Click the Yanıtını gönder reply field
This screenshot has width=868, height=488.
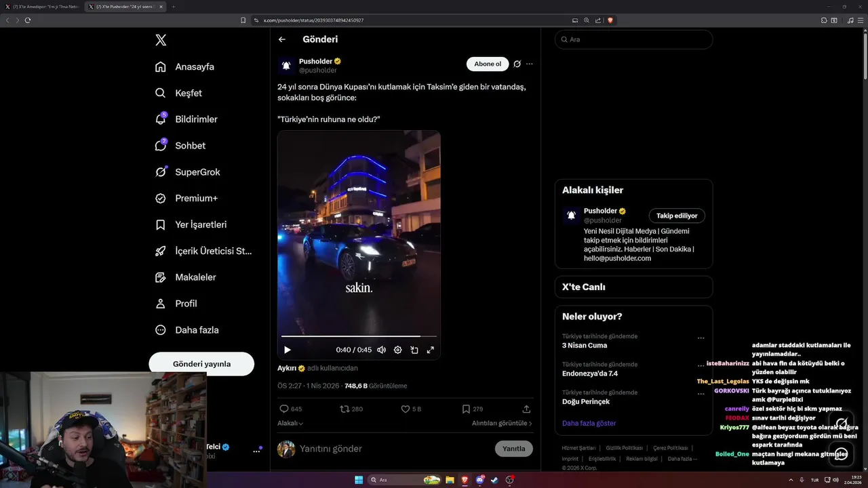coord(393,449)
